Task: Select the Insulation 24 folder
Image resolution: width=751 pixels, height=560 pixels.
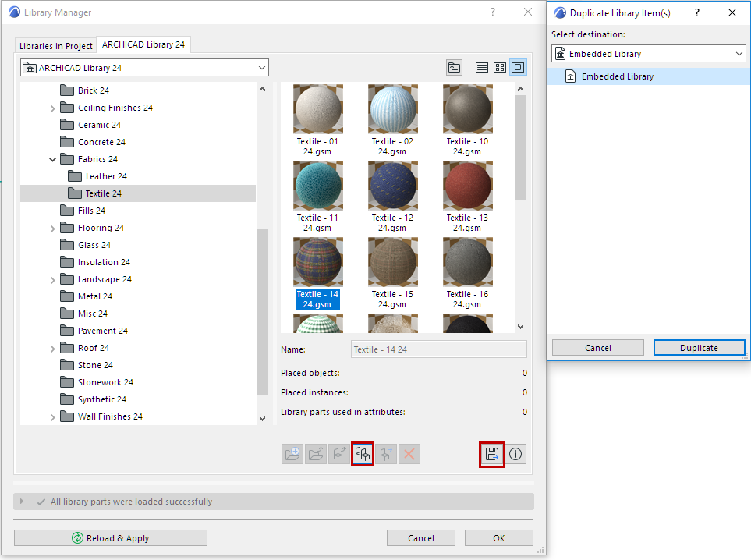Action: click(95, 263)
